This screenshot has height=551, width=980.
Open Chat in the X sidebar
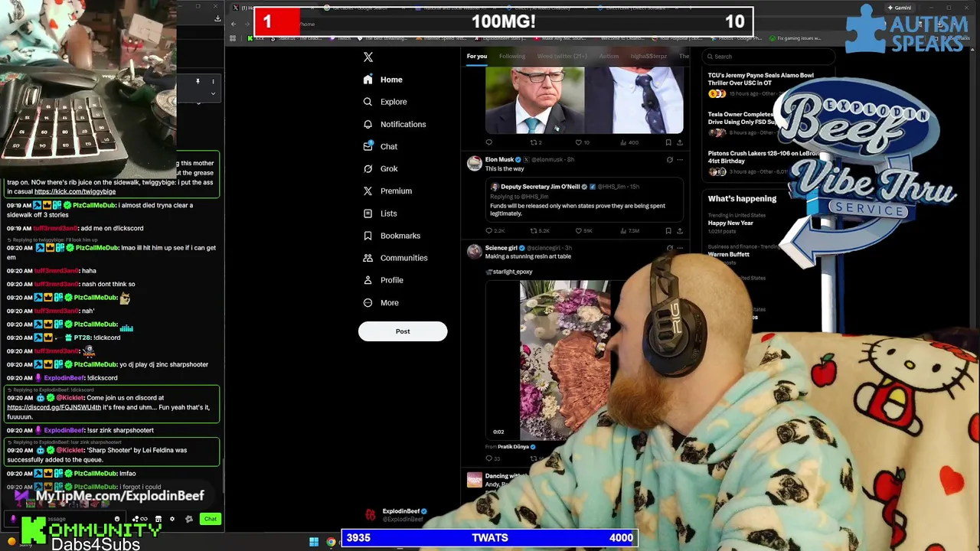point(380,146)
